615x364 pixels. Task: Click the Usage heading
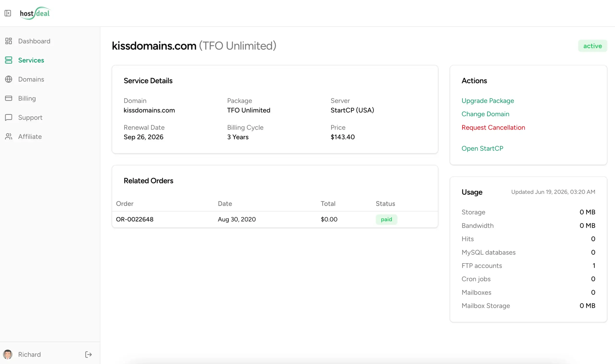[x=472, y=192]
